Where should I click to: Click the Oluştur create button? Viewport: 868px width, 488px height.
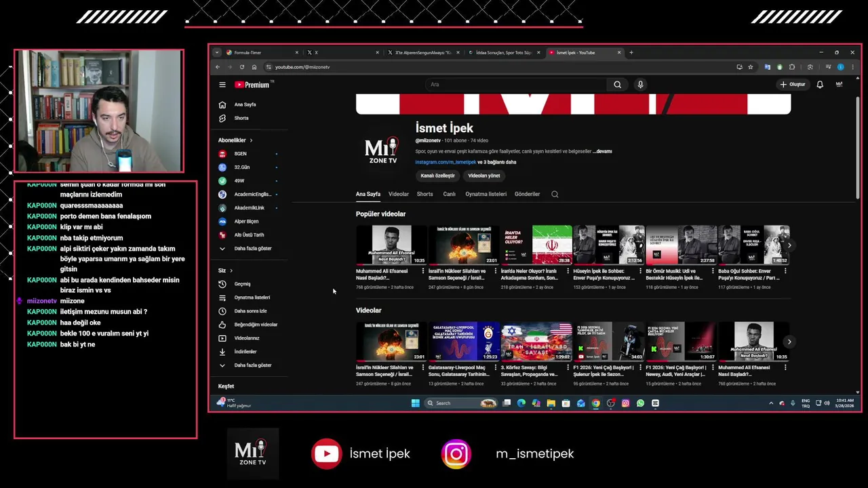click(793, 85)
